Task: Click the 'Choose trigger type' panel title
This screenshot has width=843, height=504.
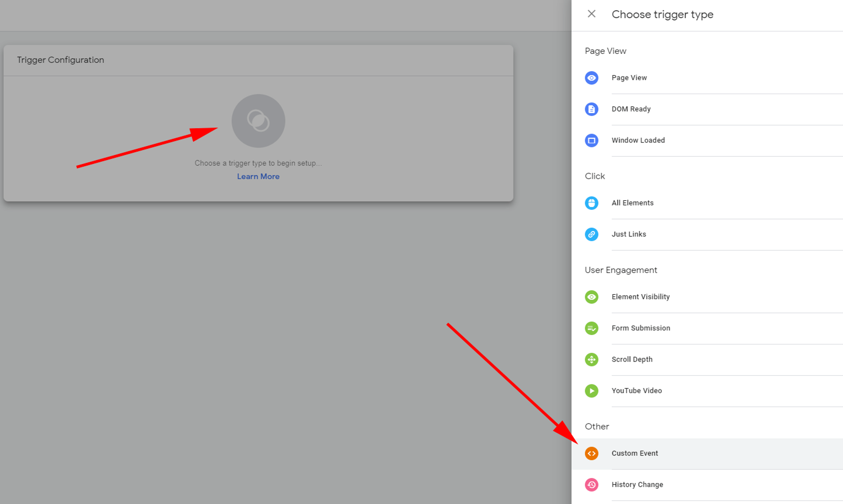Action: click(662, 14)
